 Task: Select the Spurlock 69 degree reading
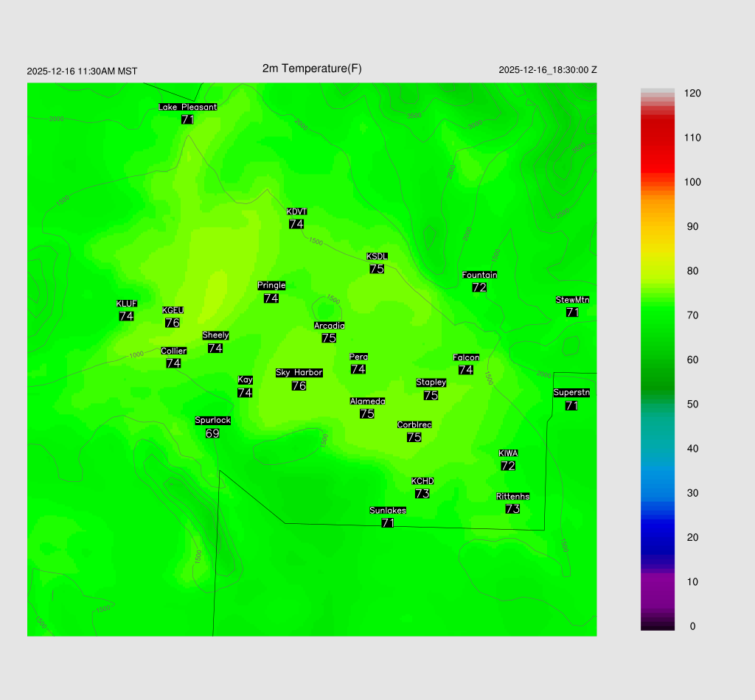[212, 433]
